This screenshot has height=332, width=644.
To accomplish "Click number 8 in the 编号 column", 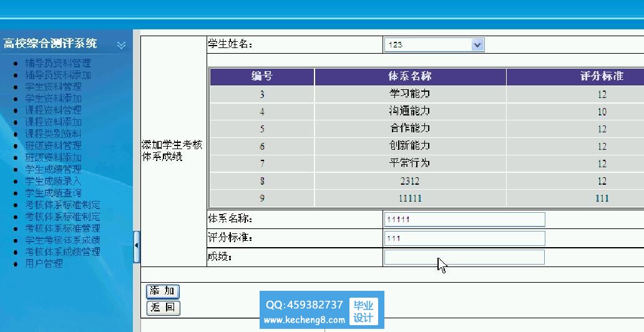I will coord(262,181).
